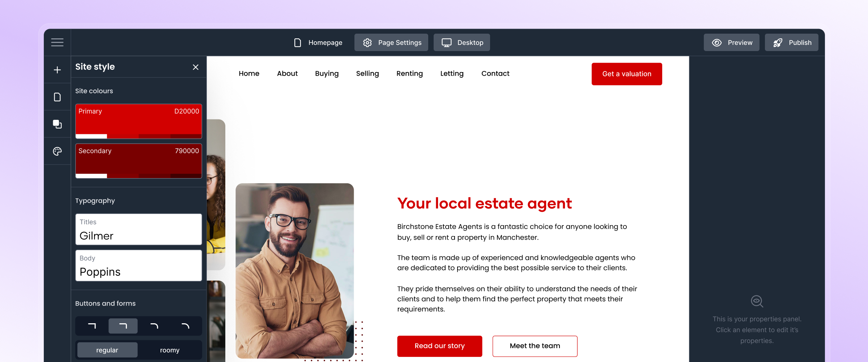This screenshot has width=868, height=362.
Task: Switch spacing to roomy
Action: point(170,350)
